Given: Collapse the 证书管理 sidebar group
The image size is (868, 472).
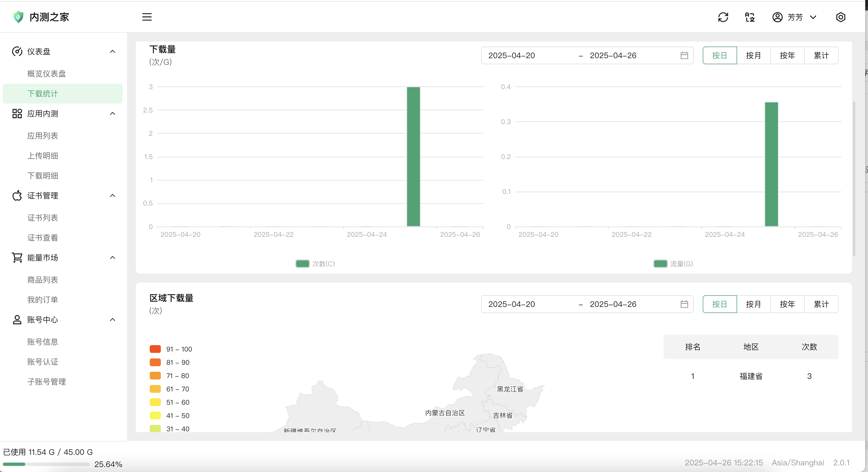Looking at the screenshot, I should 113,196.
